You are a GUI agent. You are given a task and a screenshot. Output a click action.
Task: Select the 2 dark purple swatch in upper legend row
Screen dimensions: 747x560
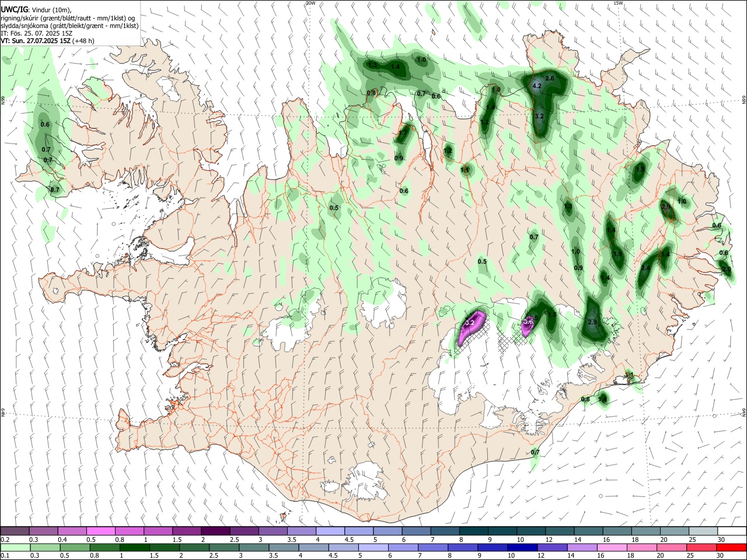pyautogui.click(x=215, y=531)
